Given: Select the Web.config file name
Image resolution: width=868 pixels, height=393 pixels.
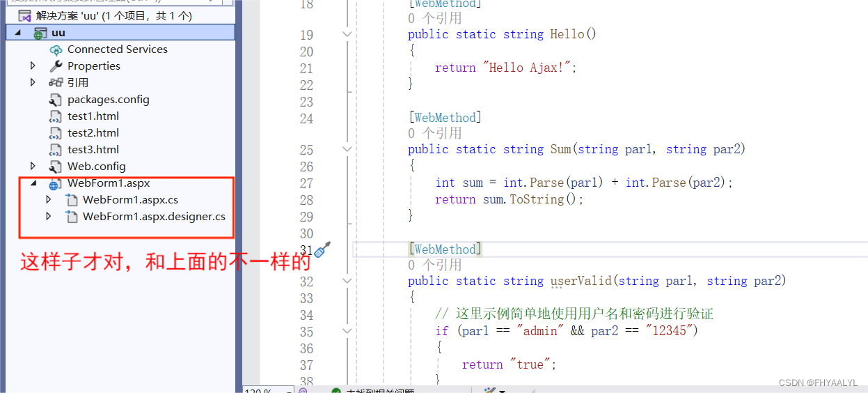Looking at the screenshot, I should (97, 167).
